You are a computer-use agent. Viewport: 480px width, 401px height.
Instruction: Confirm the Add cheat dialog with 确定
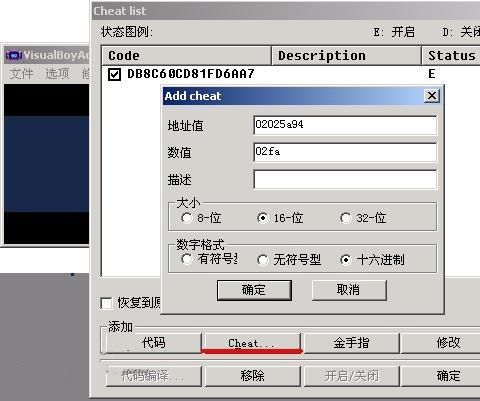click(x=254, y=290)
